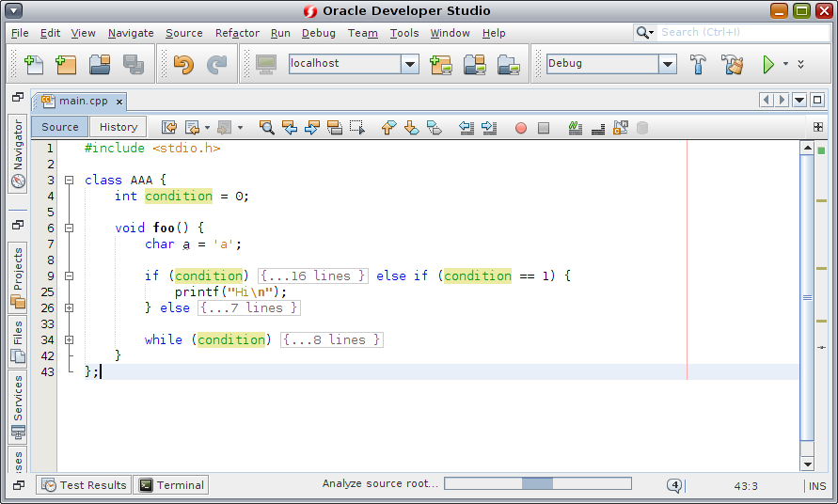838x504 pixels.
Task: Open the back-navigation history dropdown arrow
Action: coord(207,128)
